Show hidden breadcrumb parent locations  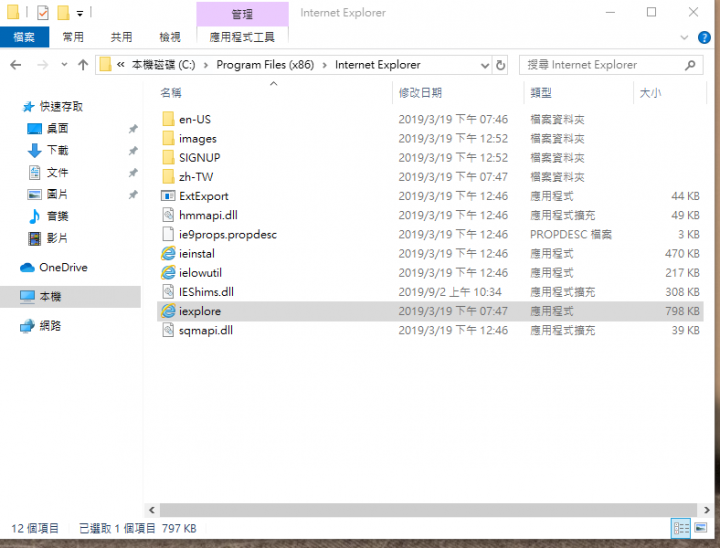click(121, 65)
